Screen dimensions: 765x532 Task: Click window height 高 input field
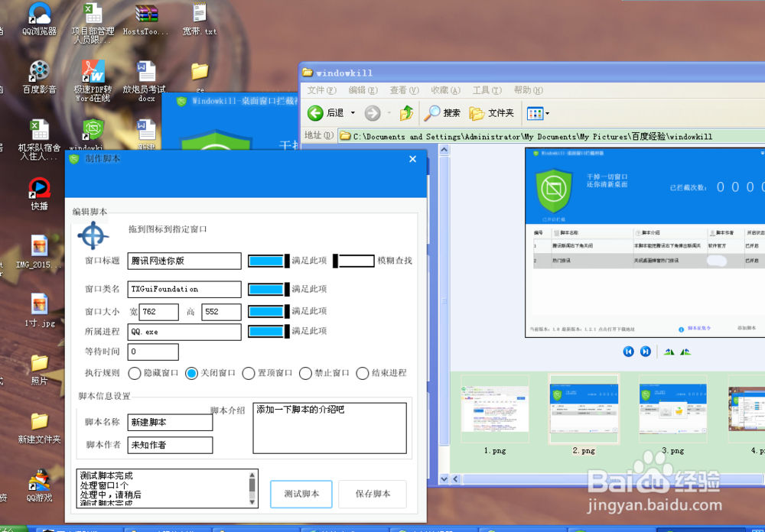222,312
